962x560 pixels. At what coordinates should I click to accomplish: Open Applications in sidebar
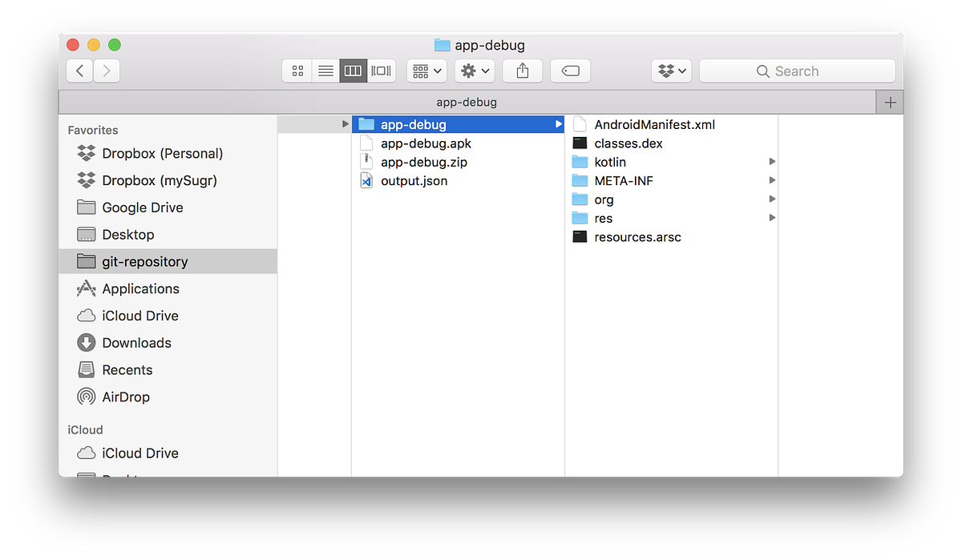[168, 288]
